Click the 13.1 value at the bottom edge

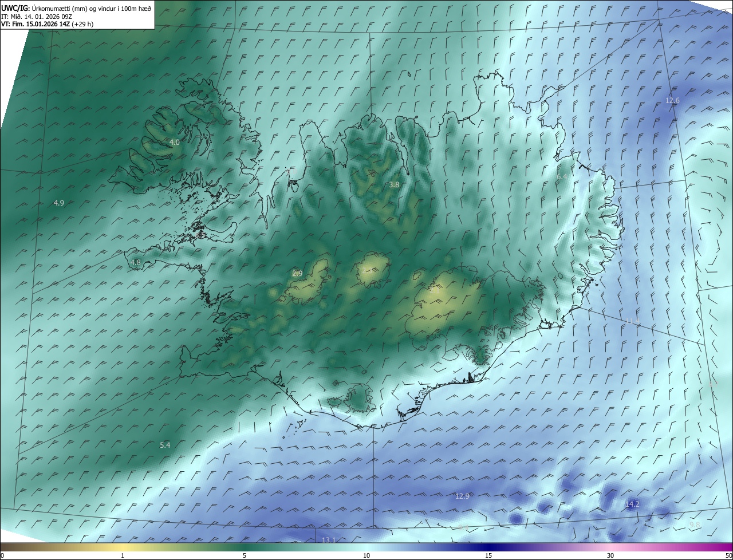coord(329,540)
